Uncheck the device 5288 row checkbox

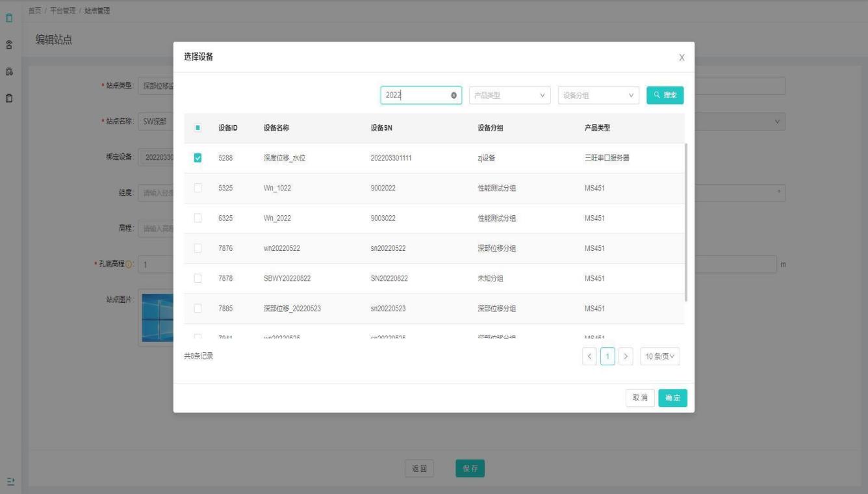(x=198, y=158)
